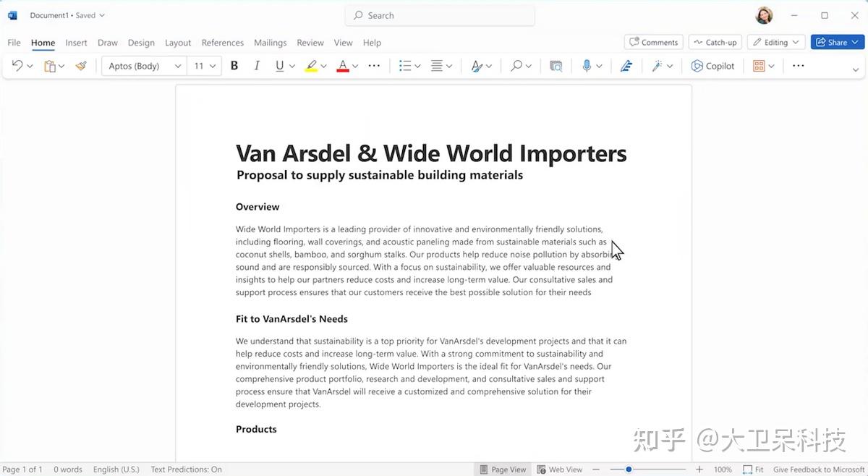Switch to the Insert tab
The height and width of the screenshot is (476, 868).
point(76,43)
